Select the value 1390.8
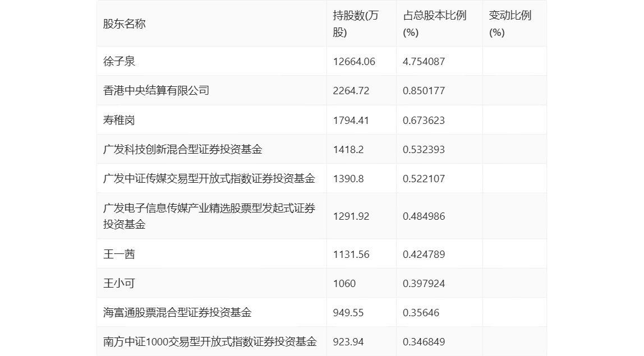Image resolution: width=644 pixels, height=356 pixels. coord(348,179)
